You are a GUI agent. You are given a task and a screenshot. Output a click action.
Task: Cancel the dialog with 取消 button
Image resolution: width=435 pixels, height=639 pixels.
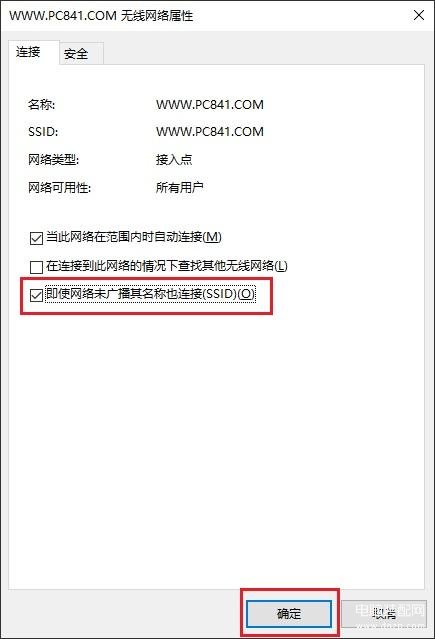pyautogui.click(x=384, y=613)
